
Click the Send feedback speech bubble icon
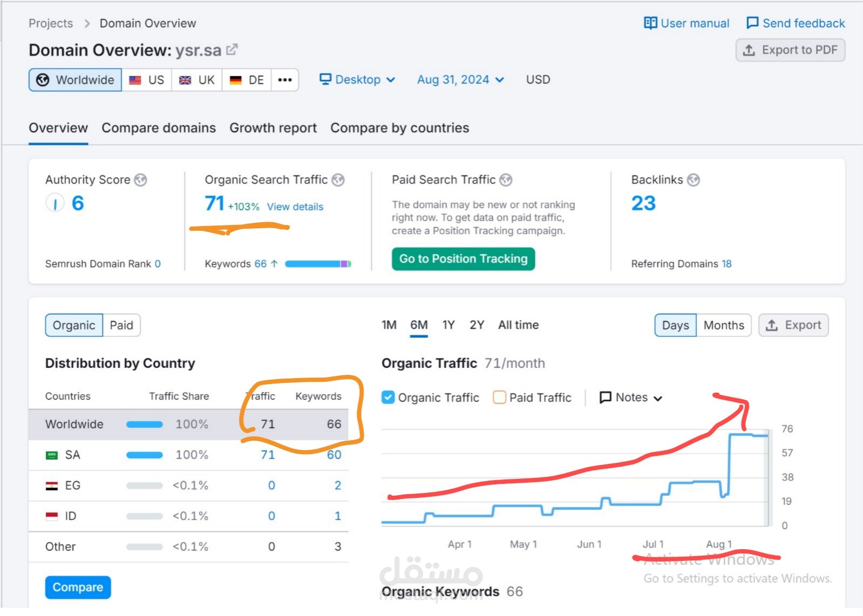tap(752, 23)
